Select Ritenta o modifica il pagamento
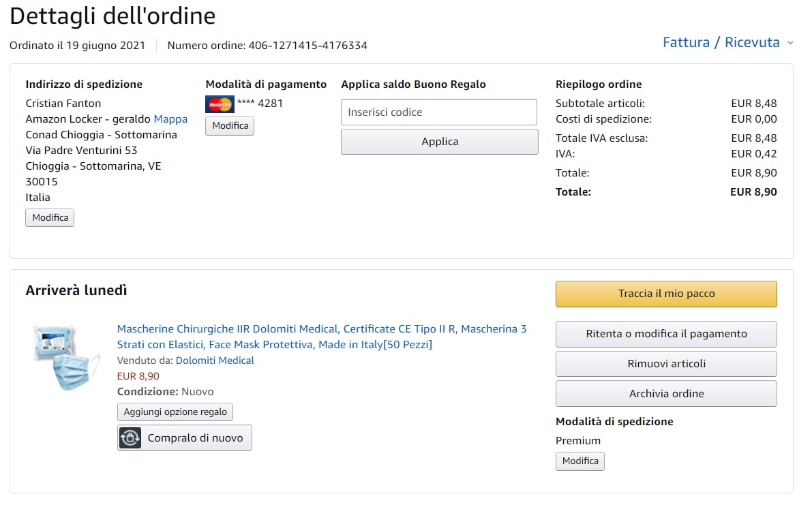 click(x=666, y=334)
